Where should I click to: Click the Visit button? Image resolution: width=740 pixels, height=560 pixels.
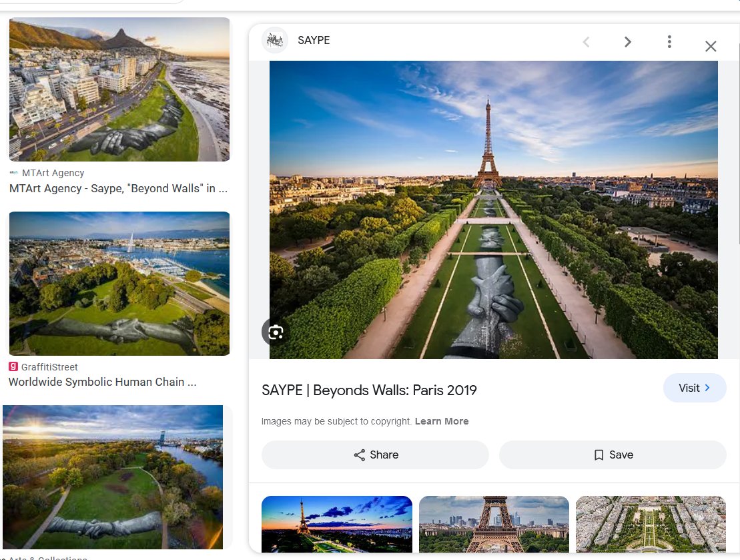[694, 388]
